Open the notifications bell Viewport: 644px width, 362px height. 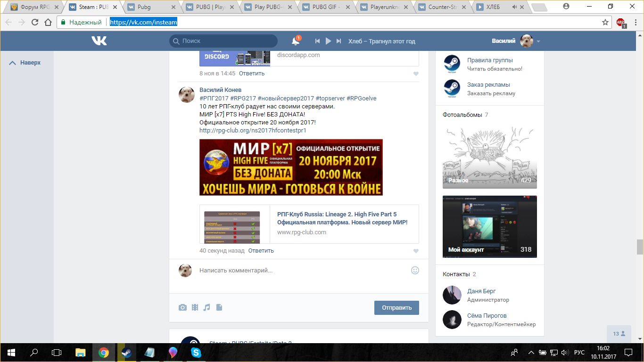(x=296, y=41)
